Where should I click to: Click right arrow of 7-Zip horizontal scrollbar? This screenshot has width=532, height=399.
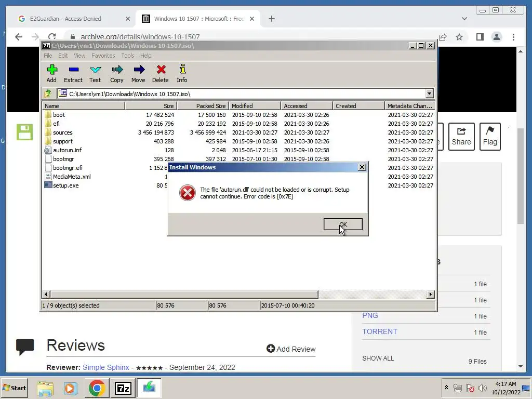431,294
